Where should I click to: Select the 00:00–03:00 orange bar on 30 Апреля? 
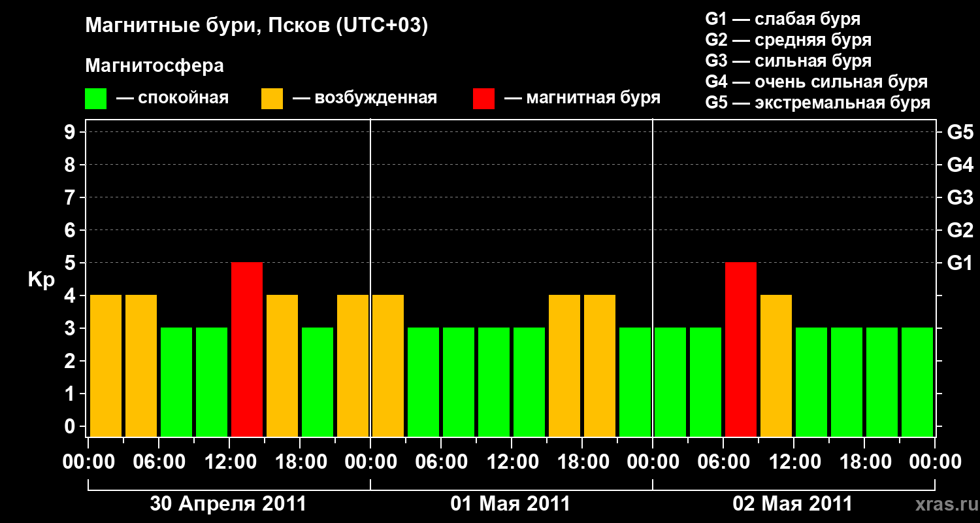pos(106,365)
